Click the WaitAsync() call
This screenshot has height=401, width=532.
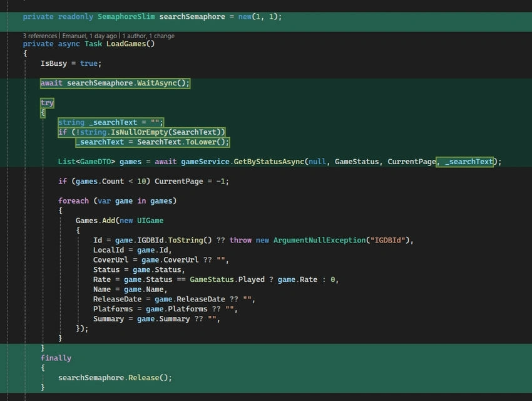[x=163, y=83]
